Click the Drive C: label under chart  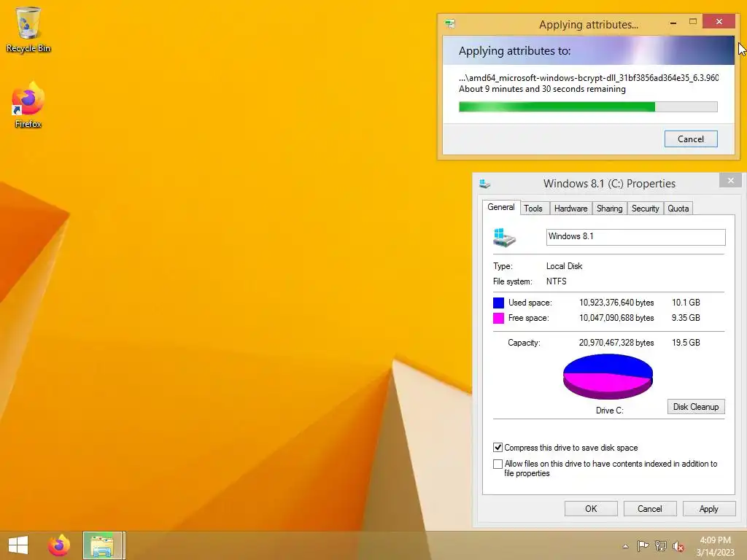click(x=609, y=410)
